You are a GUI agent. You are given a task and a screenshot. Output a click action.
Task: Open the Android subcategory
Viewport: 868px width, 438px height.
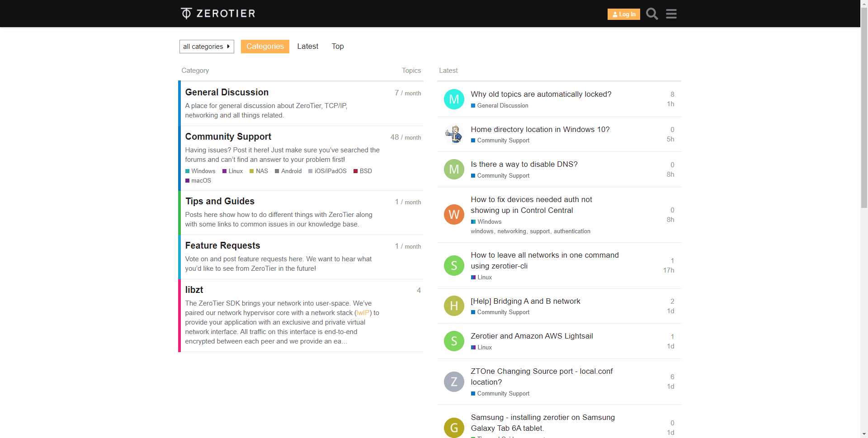288,171
